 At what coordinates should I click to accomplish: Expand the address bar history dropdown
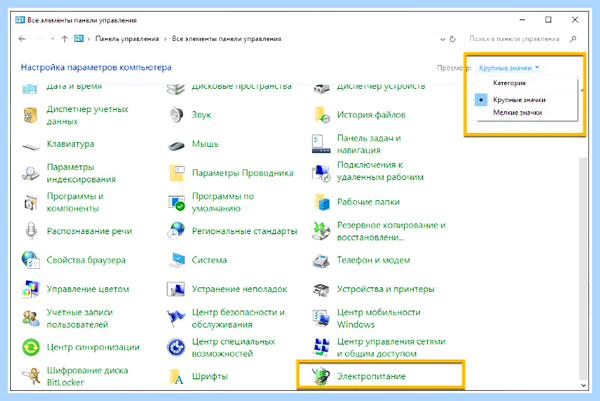click(x=442, y=39)
